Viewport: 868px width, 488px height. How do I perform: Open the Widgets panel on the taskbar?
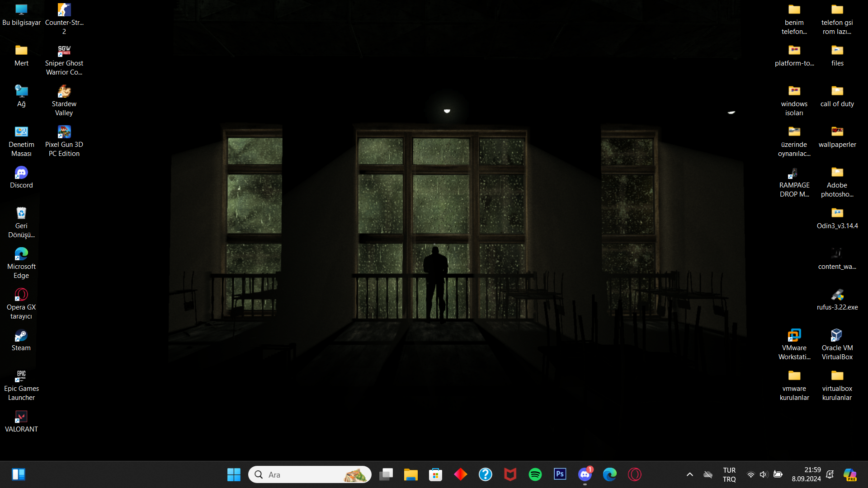tap(19, 474)
